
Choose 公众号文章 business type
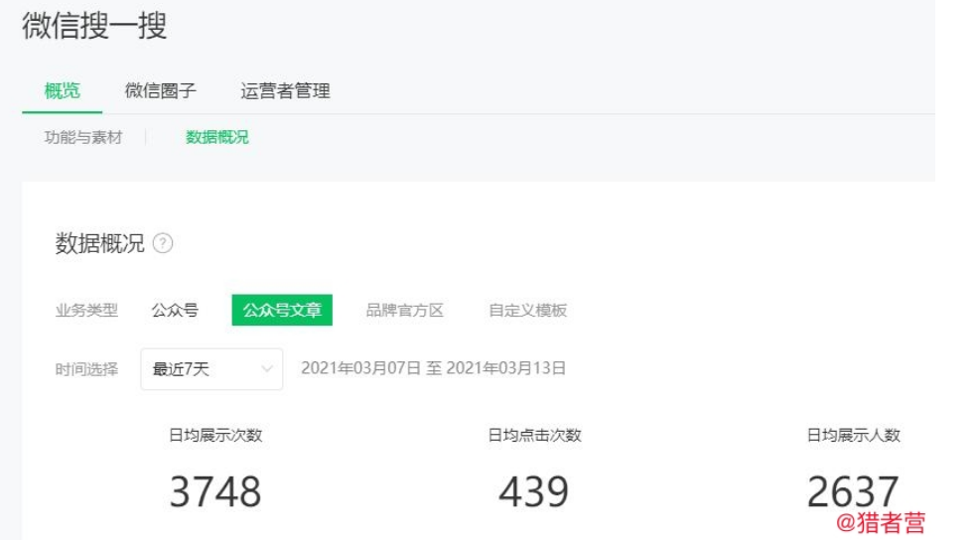pyautogui.click(x=282, y=310)
